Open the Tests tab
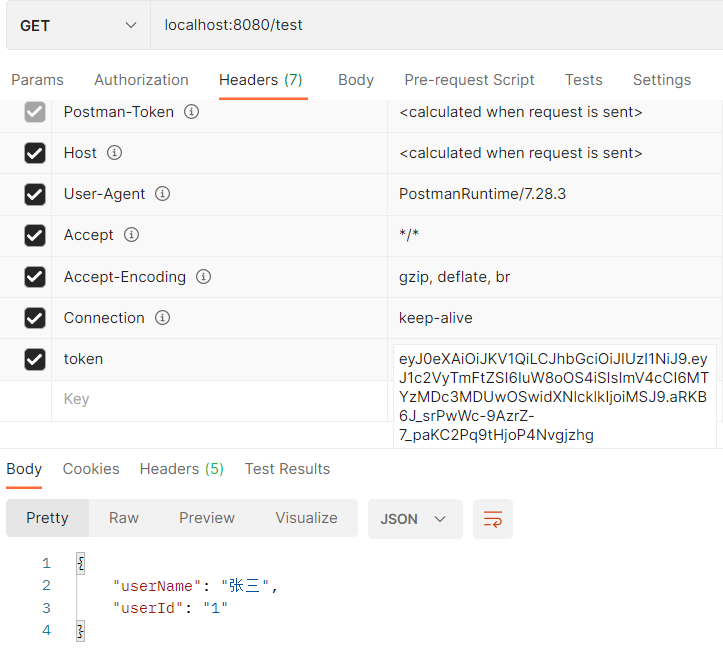Viewport: 723px width, 665px height. tap(583, 80)
